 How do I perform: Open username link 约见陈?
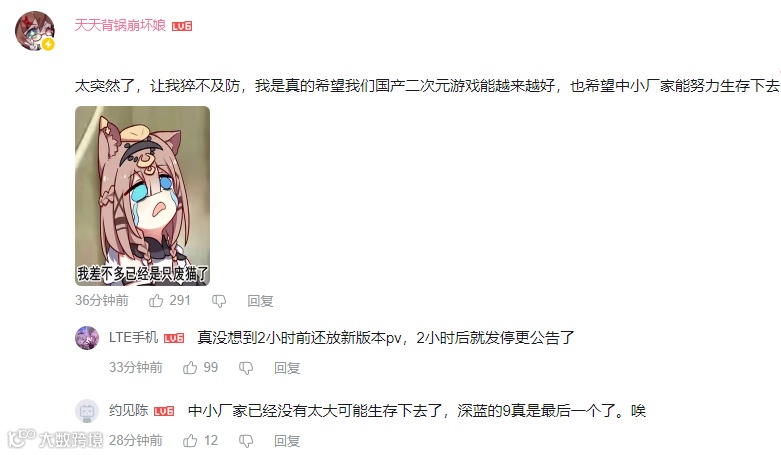point(129,411)
